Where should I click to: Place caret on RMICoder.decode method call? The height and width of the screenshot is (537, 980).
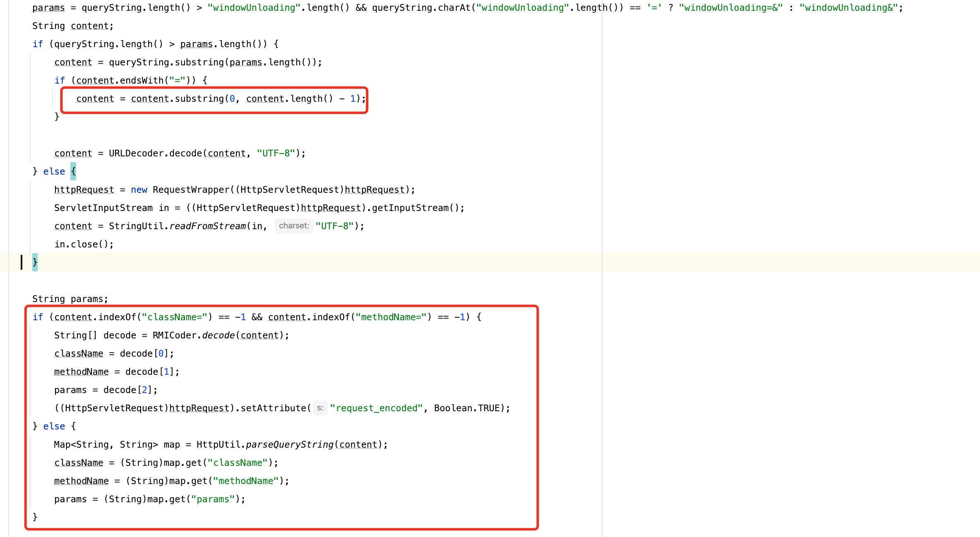point(218,335)
